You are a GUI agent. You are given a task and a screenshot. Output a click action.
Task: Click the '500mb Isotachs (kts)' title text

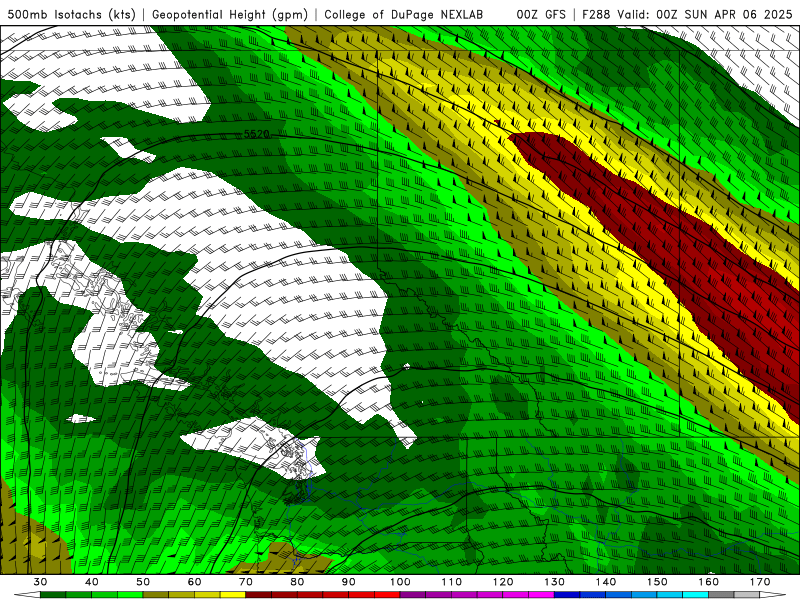[71, 15]
